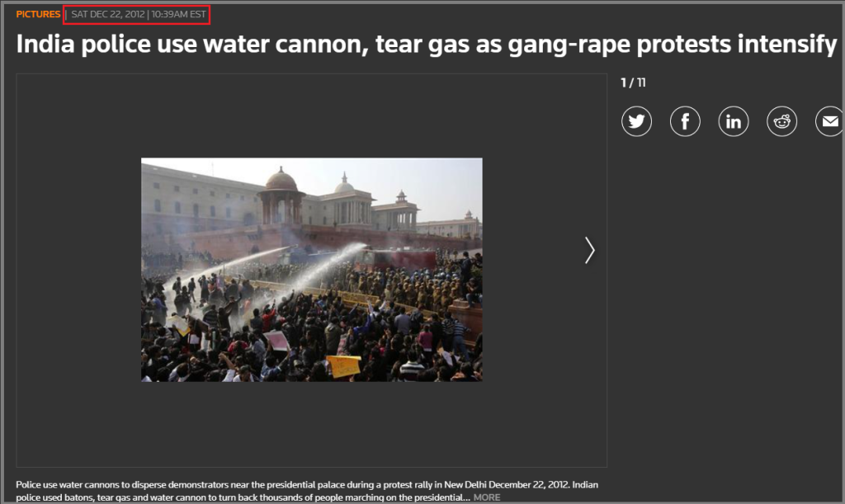Post the slideshow to Reddit
The image size is (845, 504).
tap(782, 121)
